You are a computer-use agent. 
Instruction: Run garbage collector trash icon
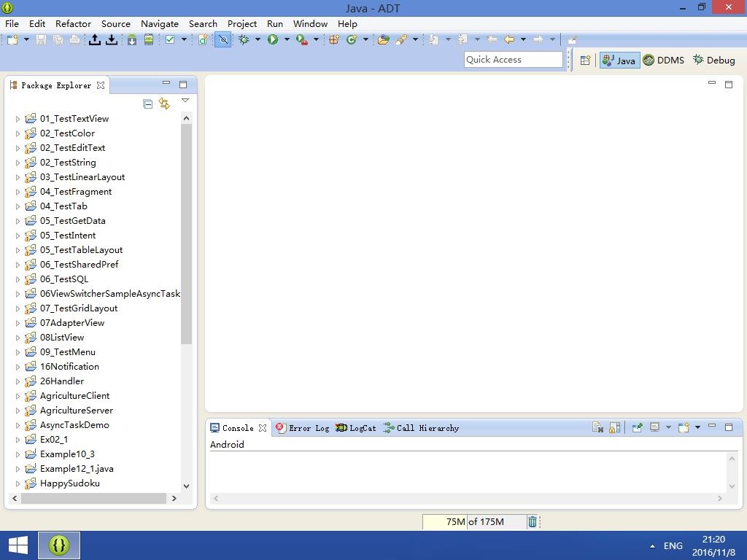pos(532,522)
